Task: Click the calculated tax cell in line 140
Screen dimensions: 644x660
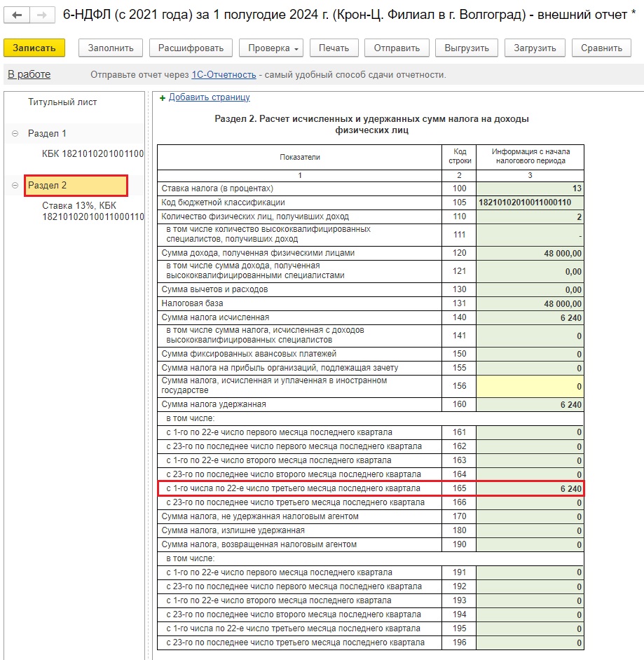Action: [x=530, y=317]
